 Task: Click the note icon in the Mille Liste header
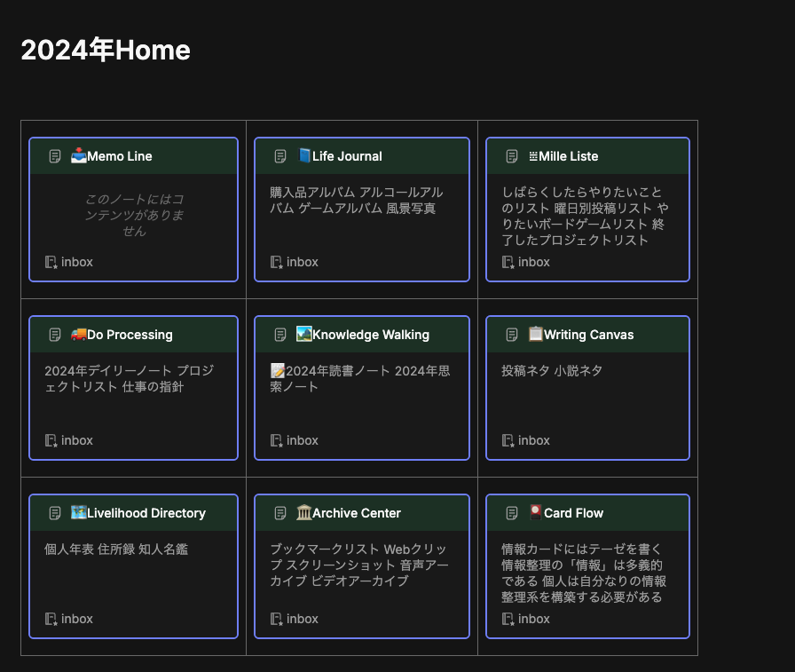click(511, 155)
